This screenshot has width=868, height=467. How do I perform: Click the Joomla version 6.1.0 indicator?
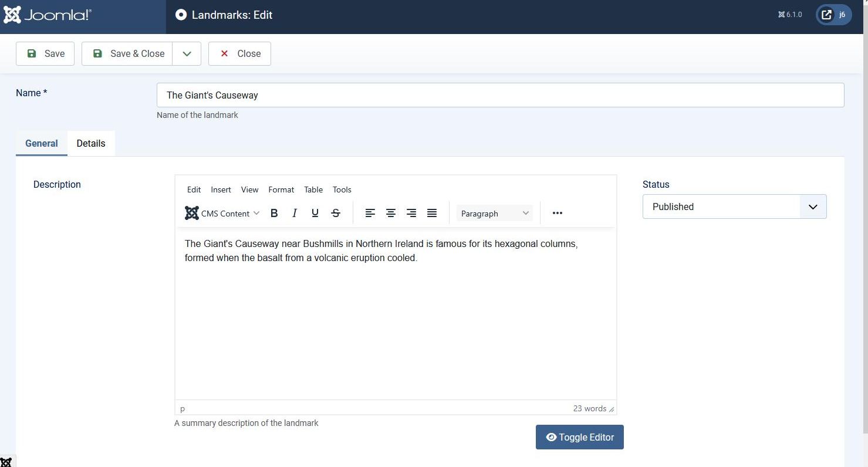click(790, 15)
